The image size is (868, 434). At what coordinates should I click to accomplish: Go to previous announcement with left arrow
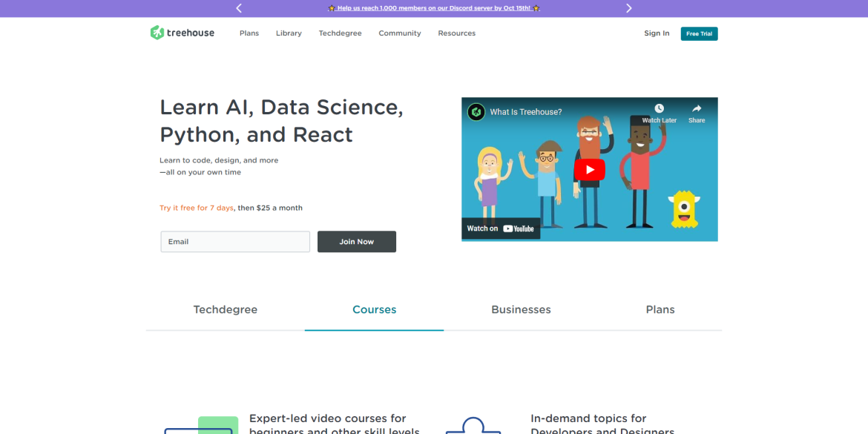point(239,8)
